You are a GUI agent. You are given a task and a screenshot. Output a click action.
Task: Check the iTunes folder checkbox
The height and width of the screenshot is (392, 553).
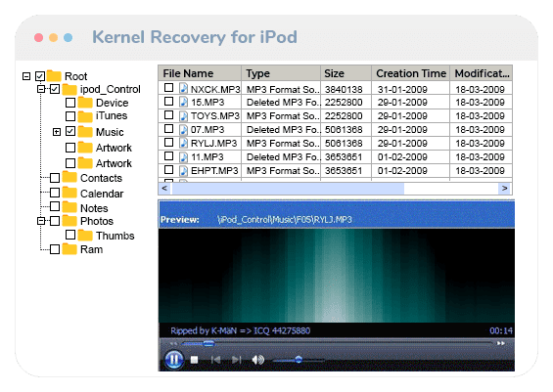[70, 116]
